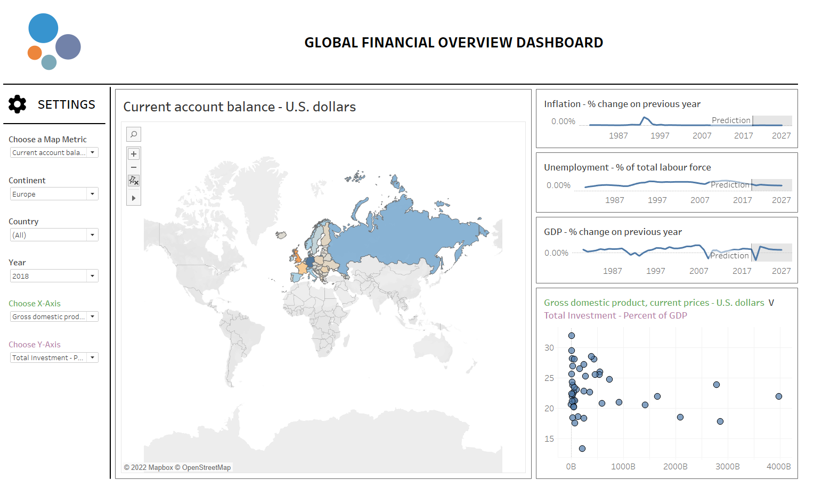Select the dark blue Germany on map

310,262
